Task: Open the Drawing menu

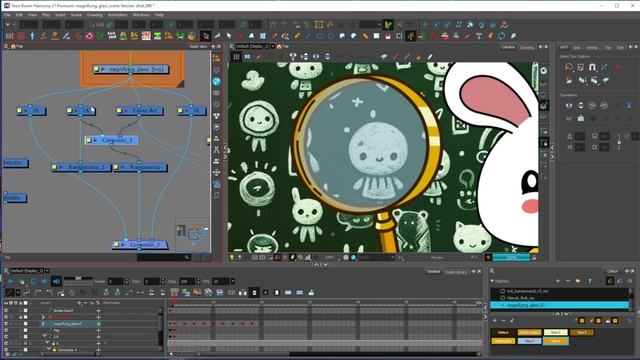Action: coord(95,15)
